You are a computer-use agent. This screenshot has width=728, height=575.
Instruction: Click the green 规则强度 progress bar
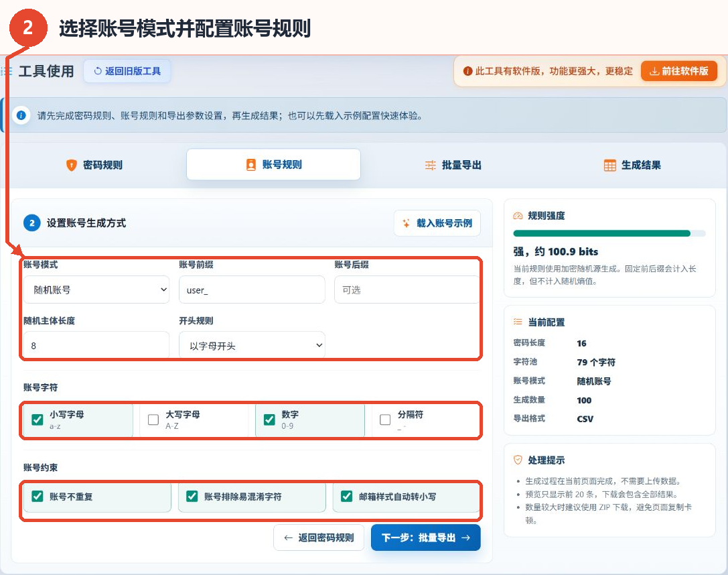(x=609, y=233)
